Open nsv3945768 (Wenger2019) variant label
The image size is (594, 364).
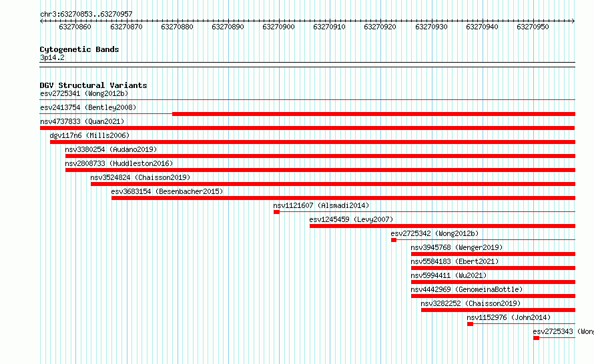point(457,247)
